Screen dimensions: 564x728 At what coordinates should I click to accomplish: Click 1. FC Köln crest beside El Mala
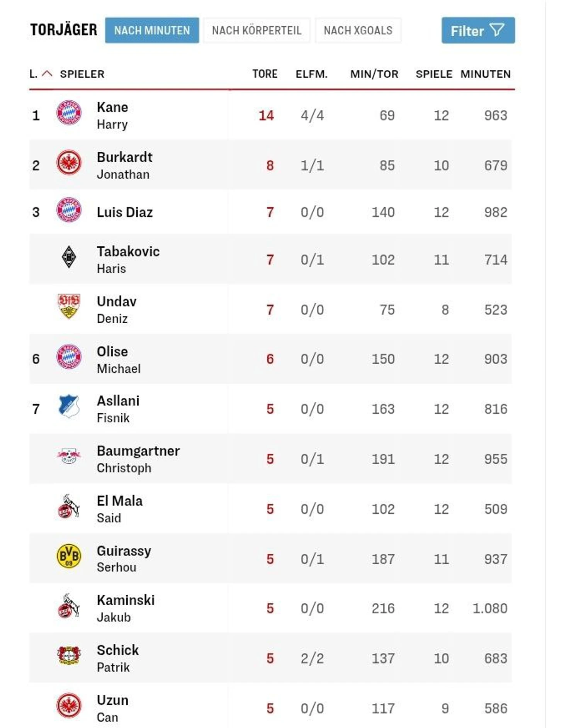pyautogui.click(x=69, y=506)
